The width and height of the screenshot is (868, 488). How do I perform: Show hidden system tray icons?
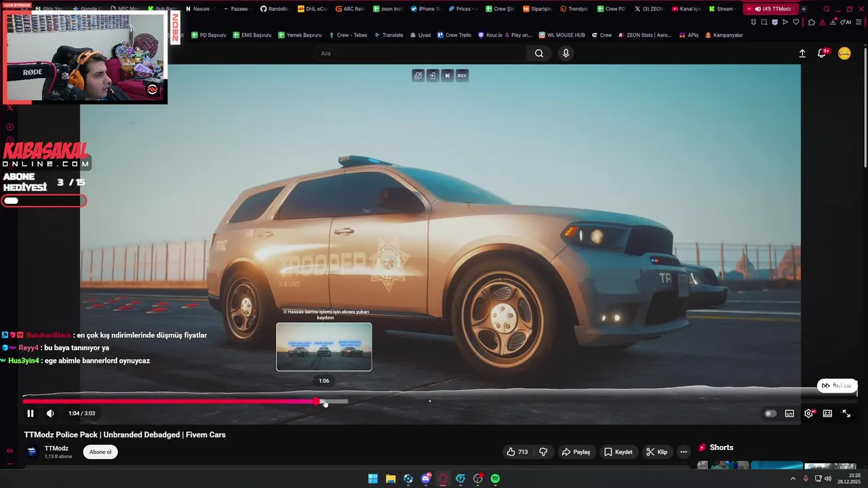pos(793,479)
